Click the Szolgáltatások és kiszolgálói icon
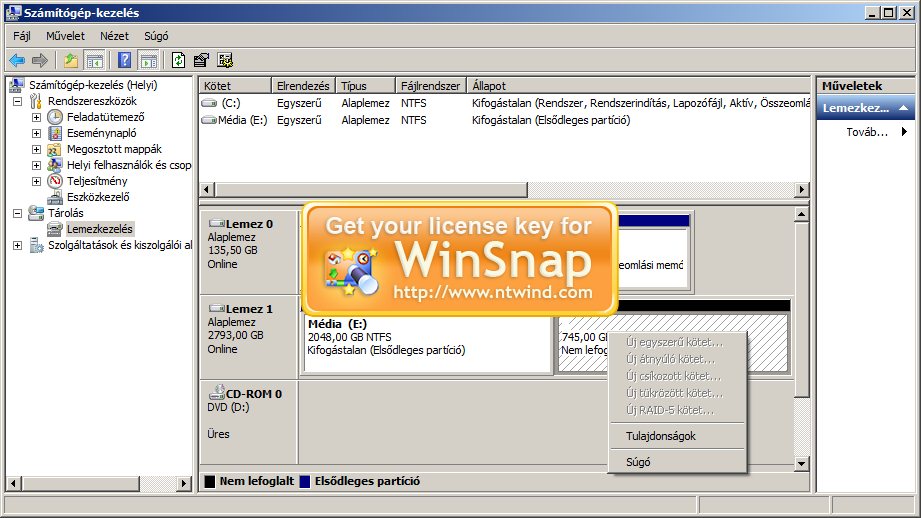The height and width of the screenshot is (518, 921). coord(36,245)
